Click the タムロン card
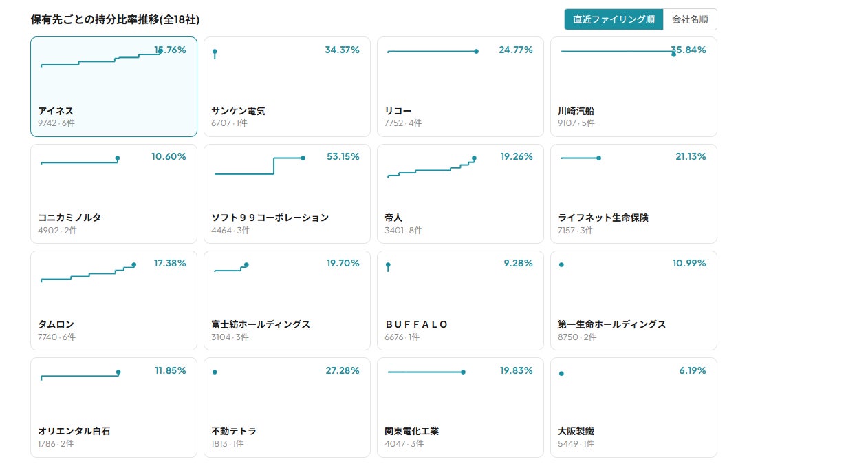This screenshot has width=868, height=464. (114, 301)
